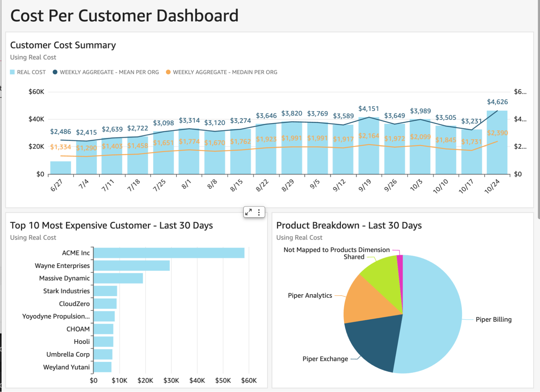Select the Weyland Yutani bar
The height and width of the screenshot is (392, 540).
(103, 367)
